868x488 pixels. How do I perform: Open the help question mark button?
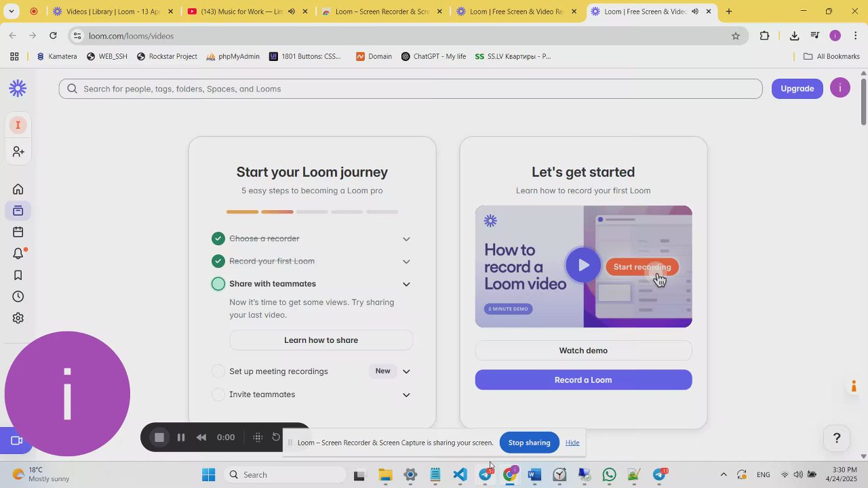[837, 439]
